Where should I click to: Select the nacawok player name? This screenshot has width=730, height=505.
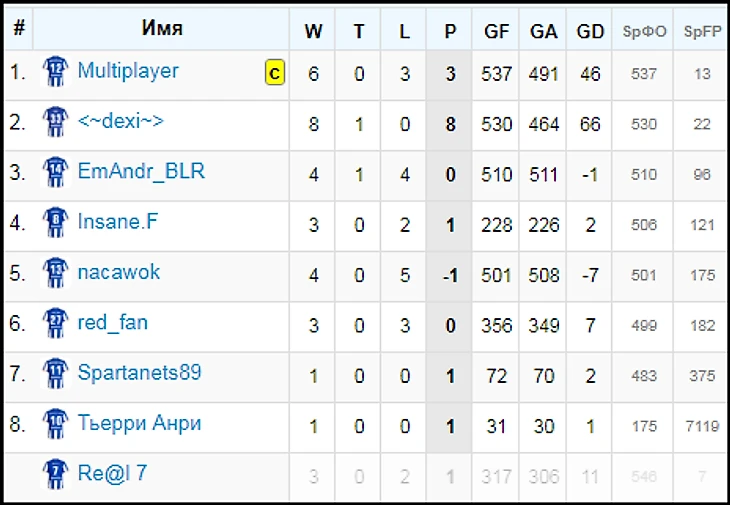pyautogui.click(x=119, y=272)
